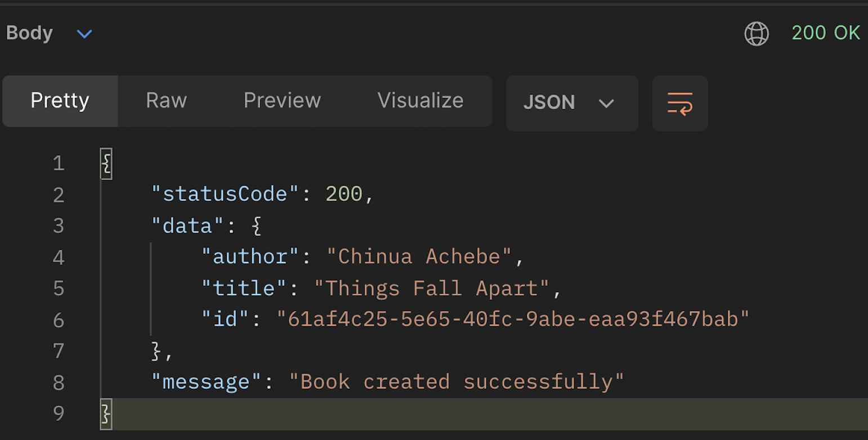Screen dimensions: 868x440
Task: Click the opening brace on line 1
Action: point(106,164)
